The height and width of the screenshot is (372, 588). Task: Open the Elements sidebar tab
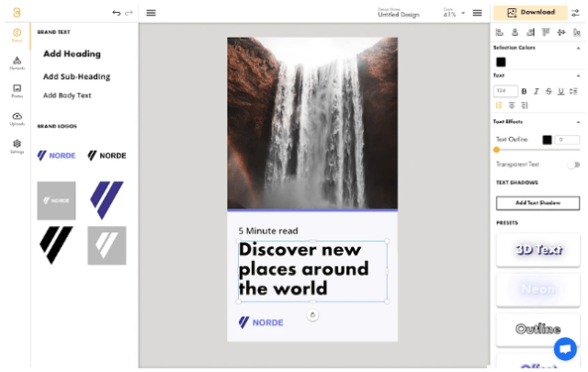pos(17,62)
